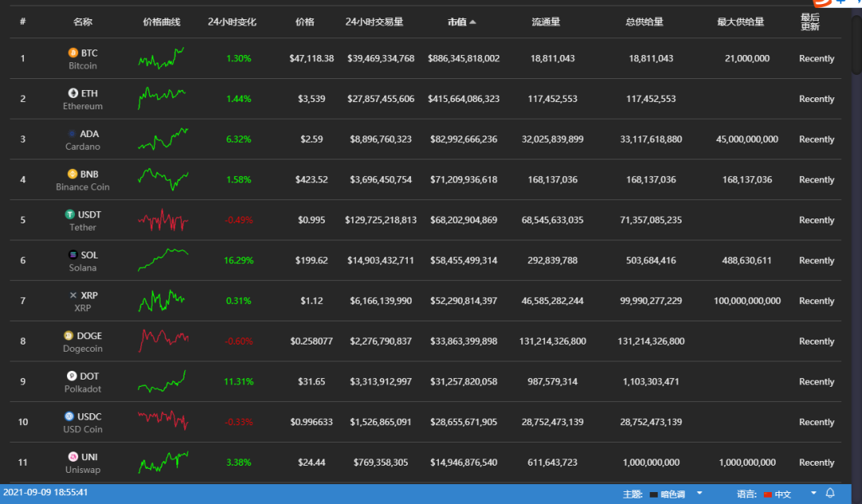Image resolution: width=862 pixels, height=504 pixels.
Task: Open the language dropdown arrow next to 中文
Action: pos(813,493)
